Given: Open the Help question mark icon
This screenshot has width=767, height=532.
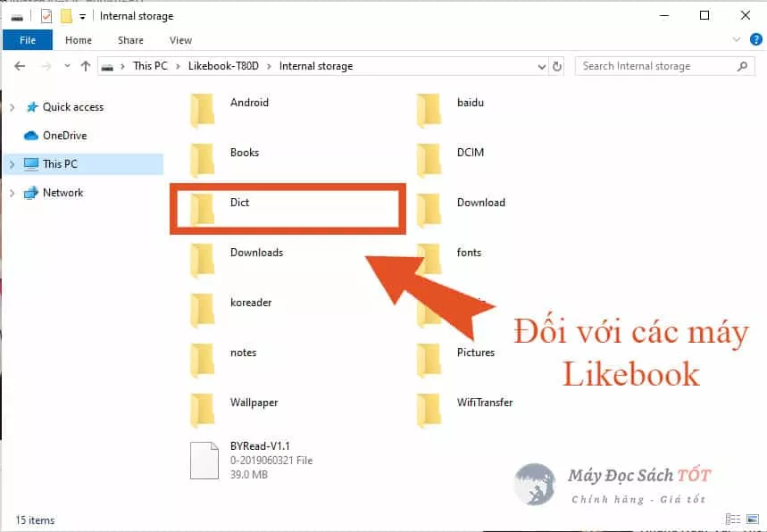Looking at the screenshot, I should pos(755,39).
